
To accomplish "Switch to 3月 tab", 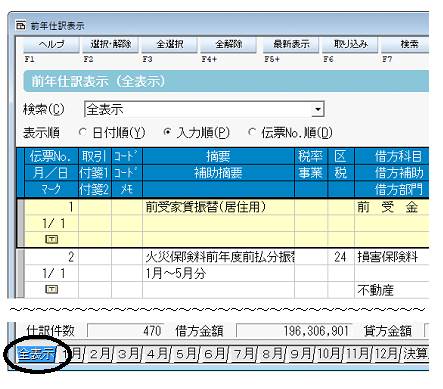I will click(x=128, y=354).
